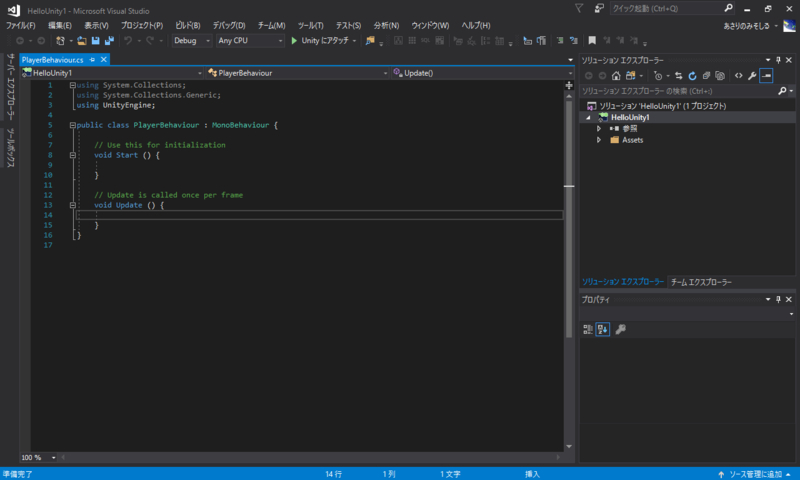The height and width of the screenshot is (480, 800).
Task: Expand the 参照 node
Action: point(599,129)
